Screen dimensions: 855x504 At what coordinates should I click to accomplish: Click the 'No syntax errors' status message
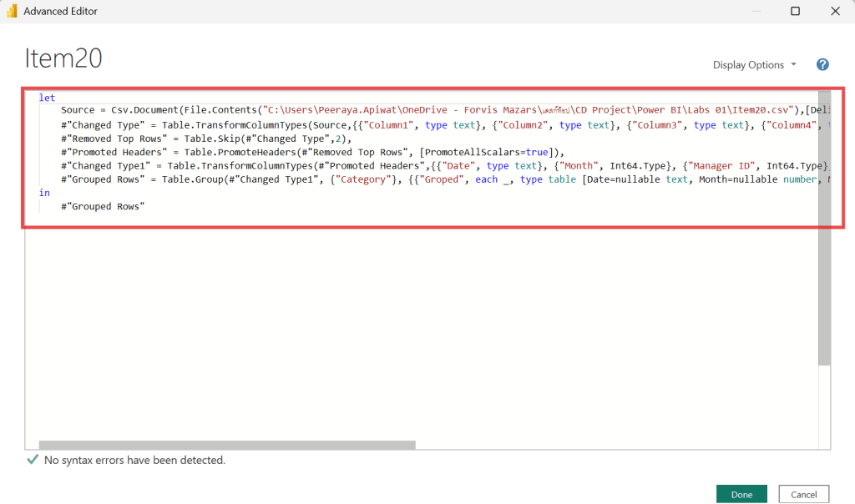134,460
